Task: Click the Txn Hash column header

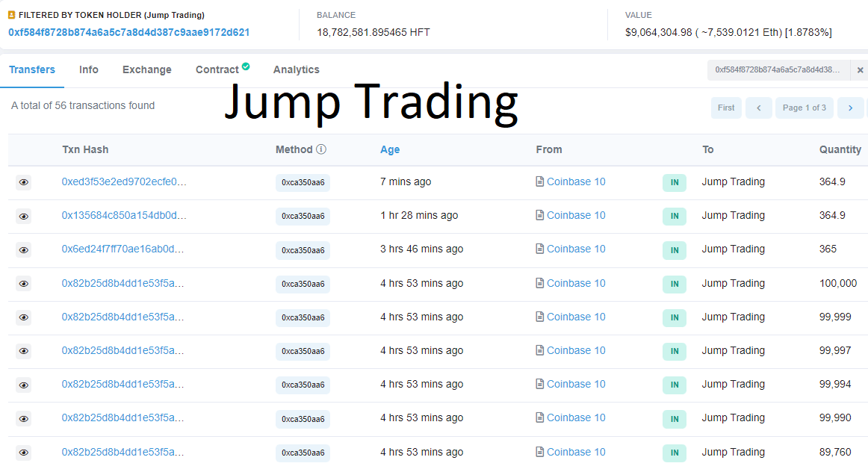Action: 85,149
